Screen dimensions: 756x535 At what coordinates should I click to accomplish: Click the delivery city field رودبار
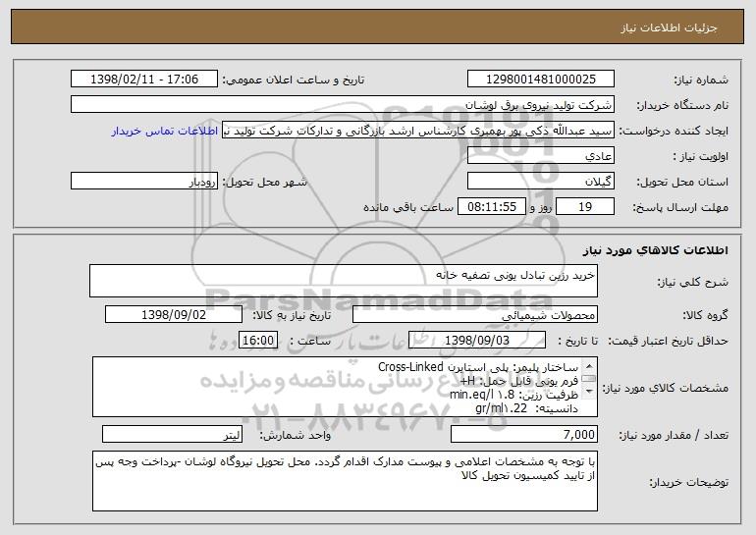tap(144, 182)
